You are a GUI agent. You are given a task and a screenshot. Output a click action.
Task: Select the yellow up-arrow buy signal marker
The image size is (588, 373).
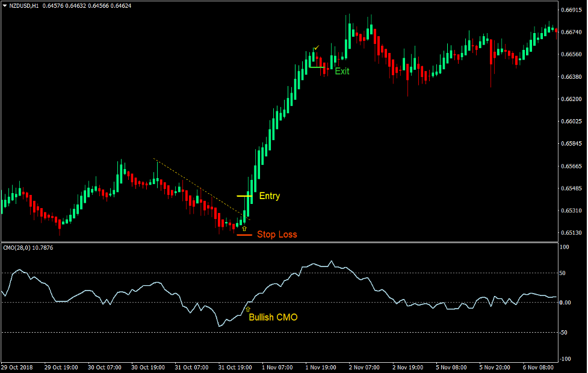pyautogui.click(x=244, y=228)
